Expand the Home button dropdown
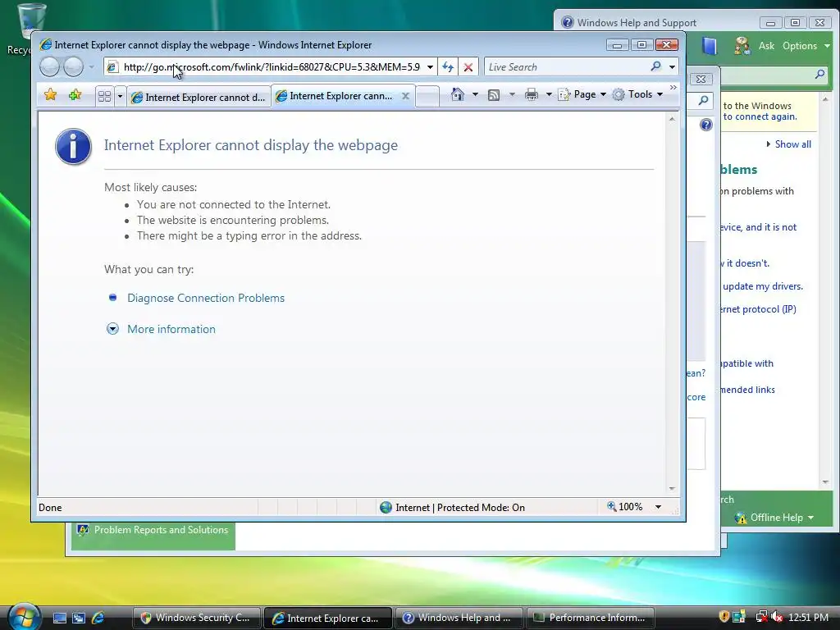This screenshot has height=630, width=840. coord(475,95)
